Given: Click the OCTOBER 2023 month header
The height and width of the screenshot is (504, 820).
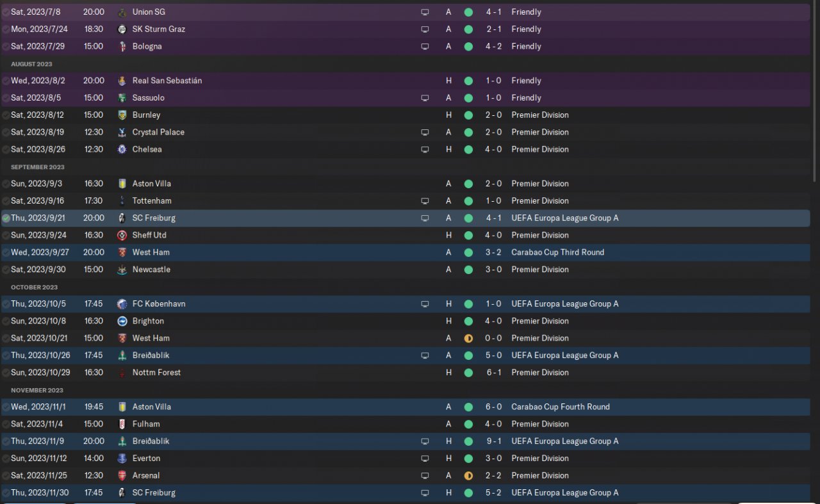Looking at the screenshot, I should [x=34, y=288].
